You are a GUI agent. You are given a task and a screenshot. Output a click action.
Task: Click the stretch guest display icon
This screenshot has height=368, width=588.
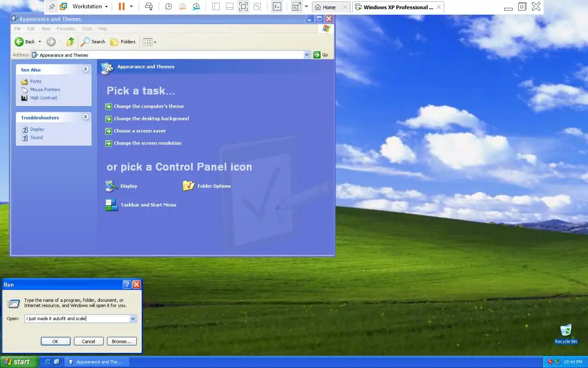pos(296,6)
